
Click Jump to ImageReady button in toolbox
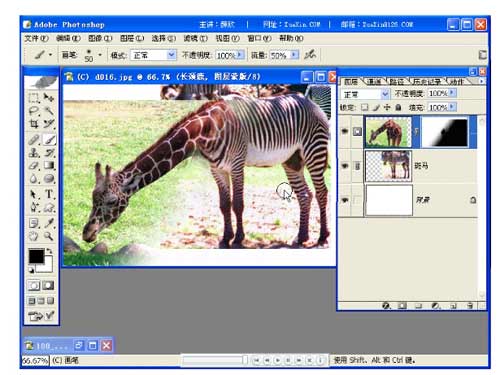pos(41,315)
